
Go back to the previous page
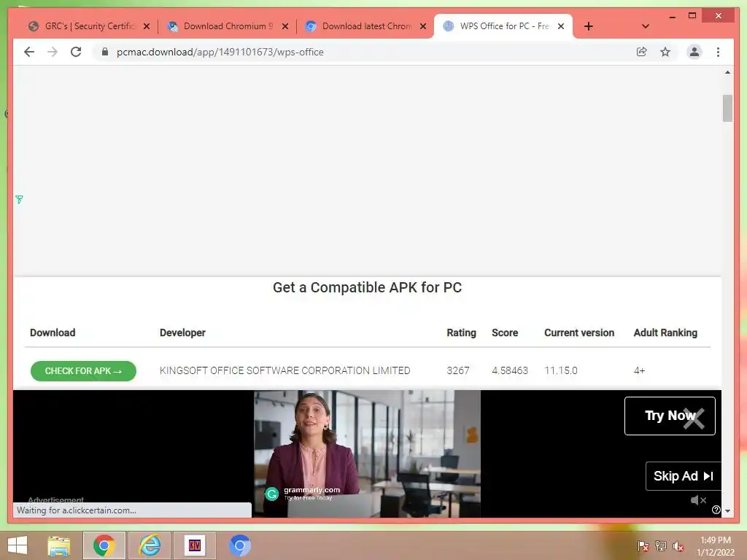(29, 52)
